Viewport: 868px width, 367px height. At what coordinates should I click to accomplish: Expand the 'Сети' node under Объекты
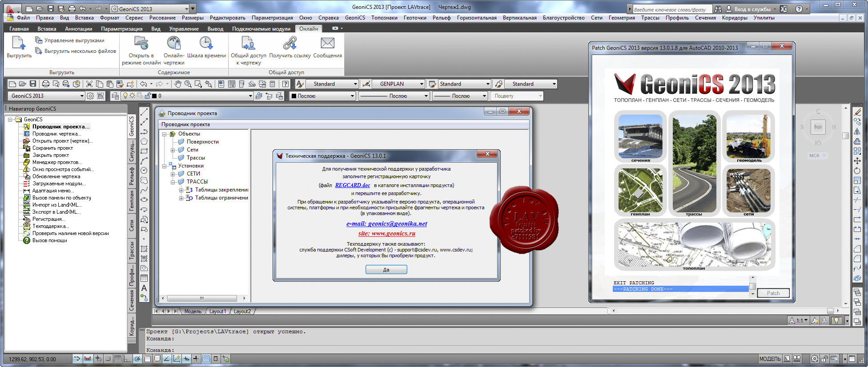tap(173, 150)
